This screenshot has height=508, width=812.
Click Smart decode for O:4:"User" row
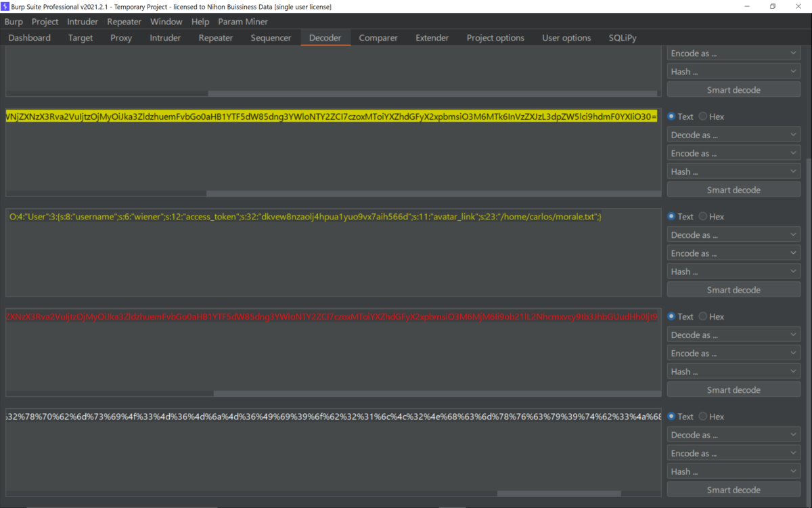(734, 290)
